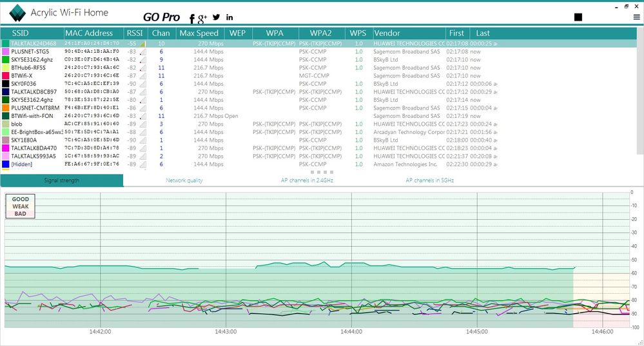
Task: Open the Google Plus social icon
Action: (202, 19)
